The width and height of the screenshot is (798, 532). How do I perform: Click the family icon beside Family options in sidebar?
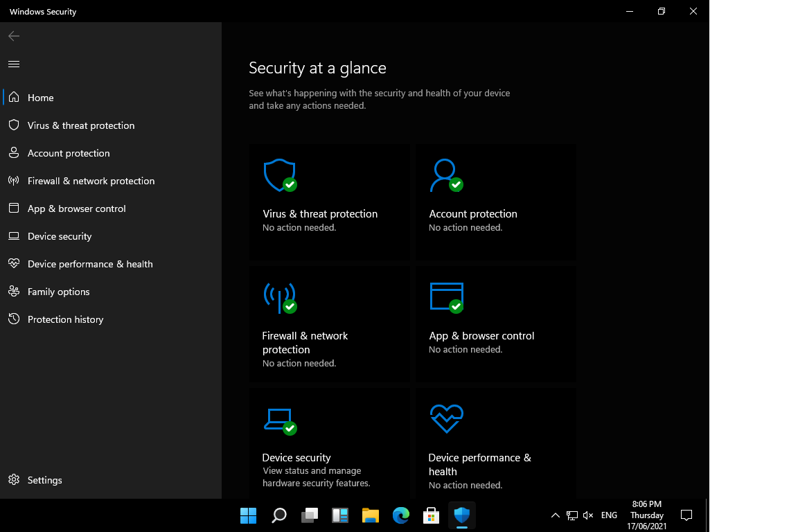14,291
